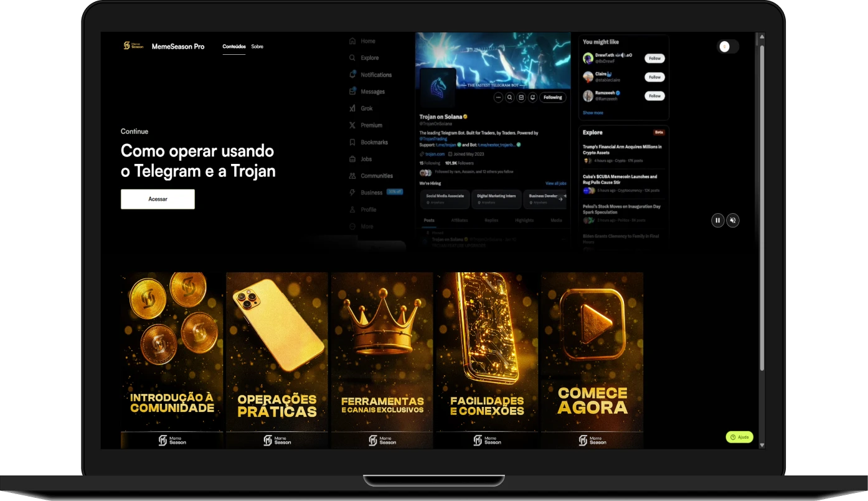Screen dimensions: 868x501
Task: Follow the DrewF.eth account
Action: (x=654, y=58)
